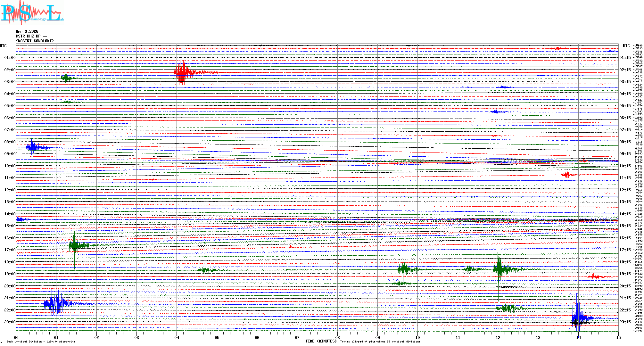Click the TIME (MINUTES) axis label
Screen dimensions: 644x346
(321, 341)
